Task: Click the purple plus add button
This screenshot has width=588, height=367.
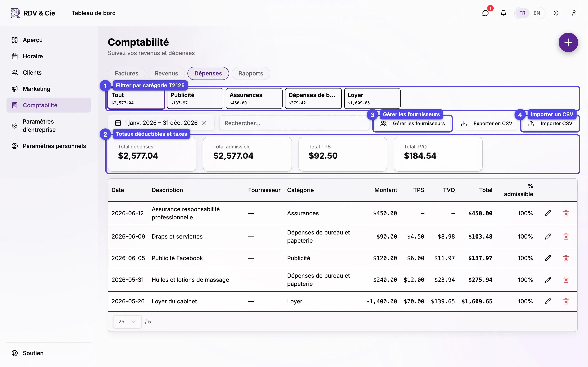Action: [568, 42]
